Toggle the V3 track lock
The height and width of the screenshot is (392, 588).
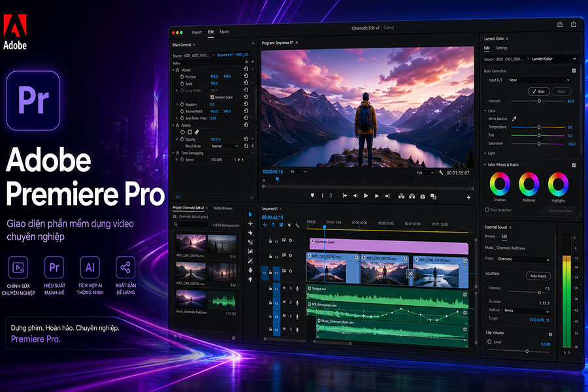(270, 241)
